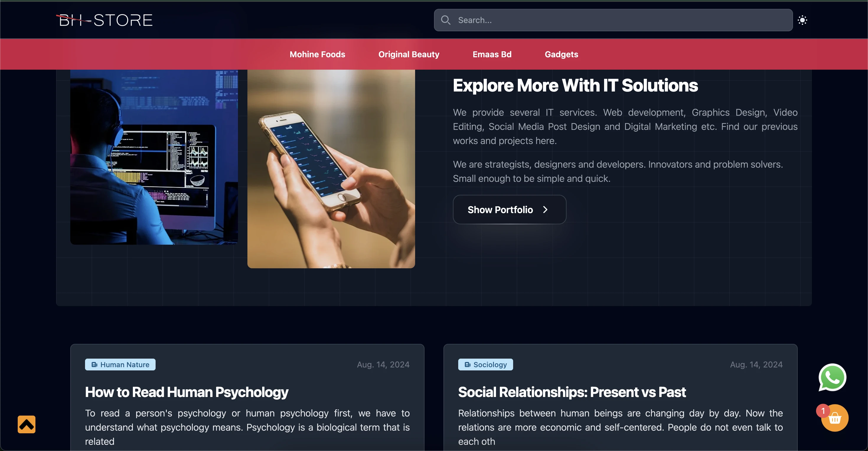This screenshot has width=868, height=451.
Task: Click the chevron arrow on Show Portfolio
Action: coord(545,210)
